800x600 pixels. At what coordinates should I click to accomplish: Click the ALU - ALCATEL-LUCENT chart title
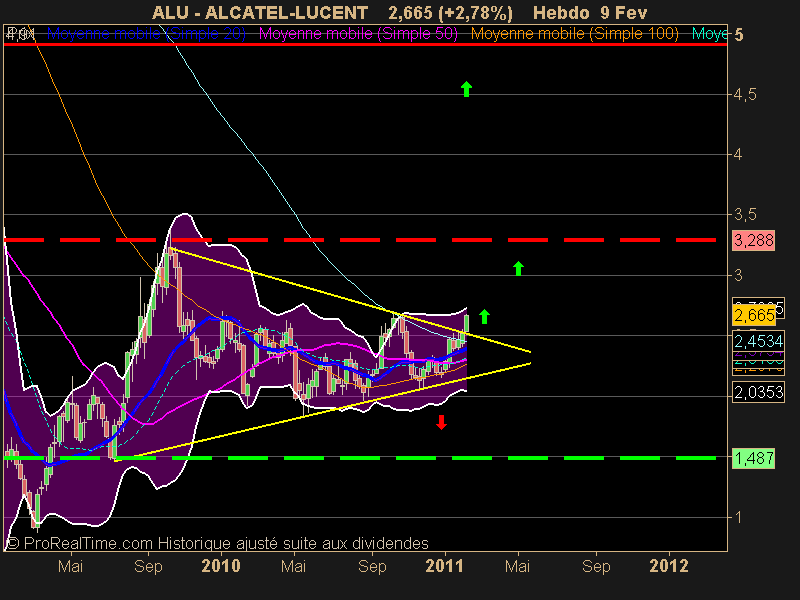coord(260,13)
